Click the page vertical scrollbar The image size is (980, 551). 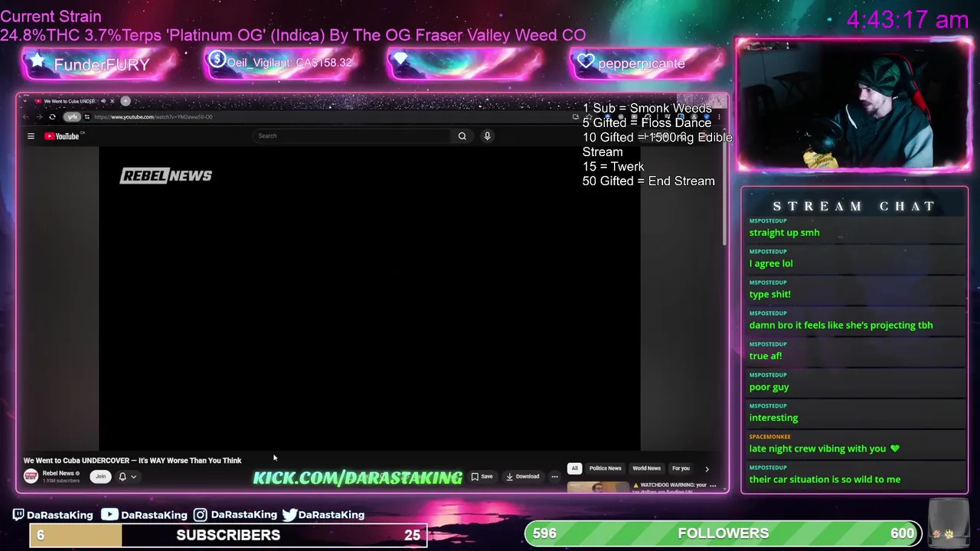724,195
